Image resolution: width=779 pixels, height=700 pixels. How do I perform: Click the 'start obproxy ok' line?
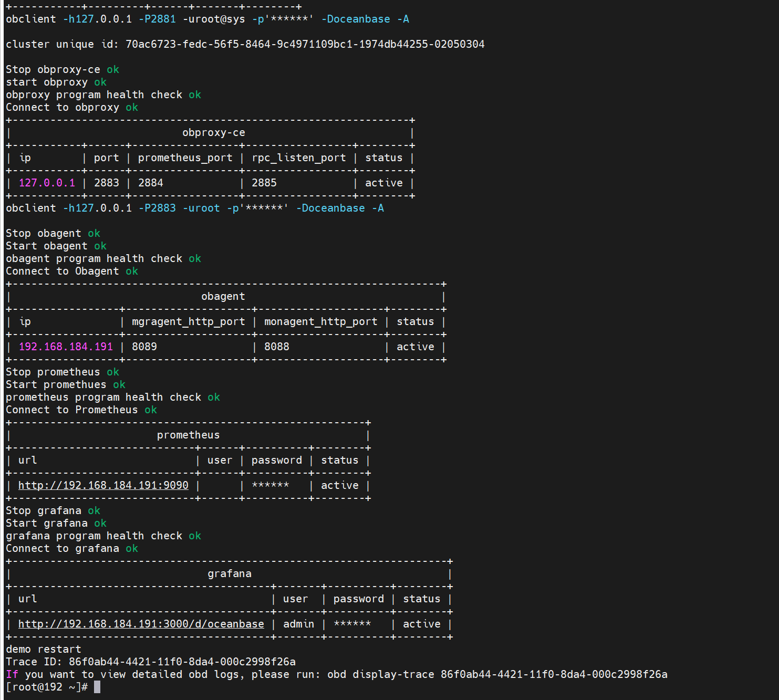pyautogui.click(x=56, y=82)
